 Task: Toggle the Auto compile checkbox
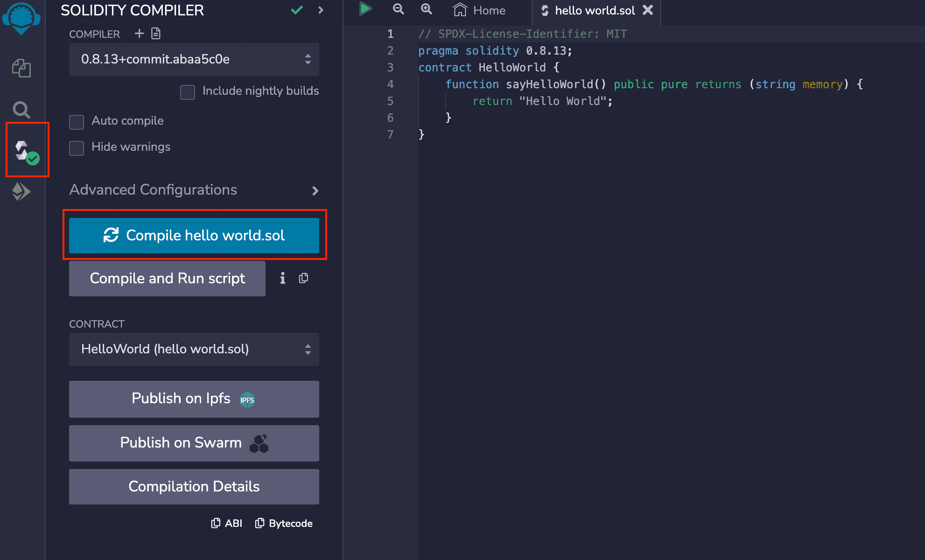click(77, 122)
